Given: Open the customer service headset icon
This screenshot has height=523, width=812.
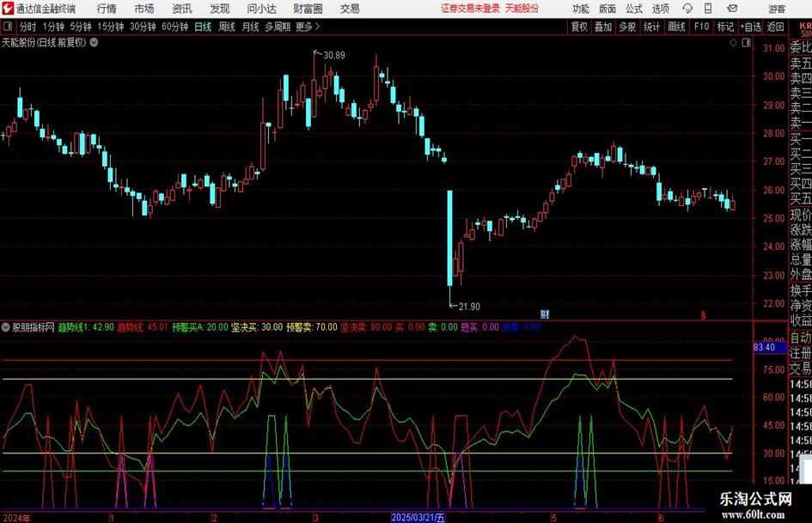Looking at the screenshot, I should pyautogui.click(x=687, y=9).
